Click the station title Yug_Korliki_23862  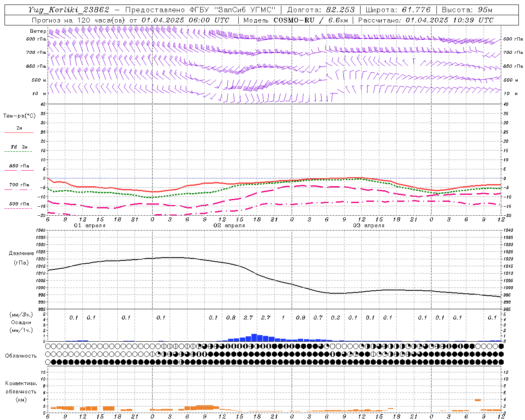(x=69, y=10)
